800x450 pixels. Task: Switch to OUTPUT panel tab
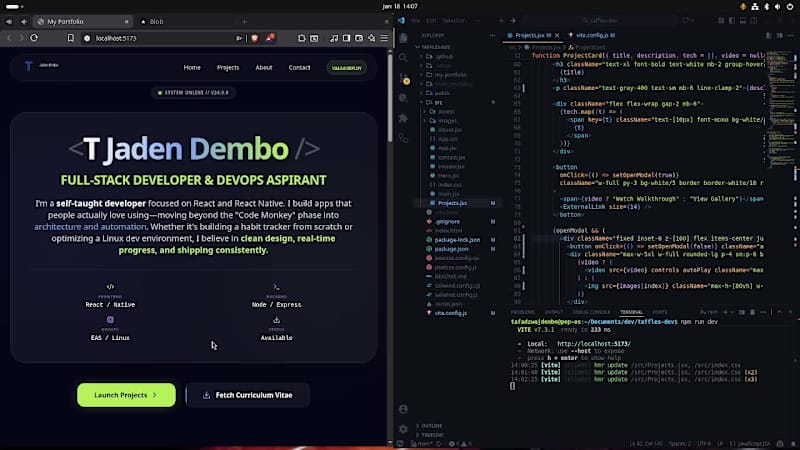point(554,312)
